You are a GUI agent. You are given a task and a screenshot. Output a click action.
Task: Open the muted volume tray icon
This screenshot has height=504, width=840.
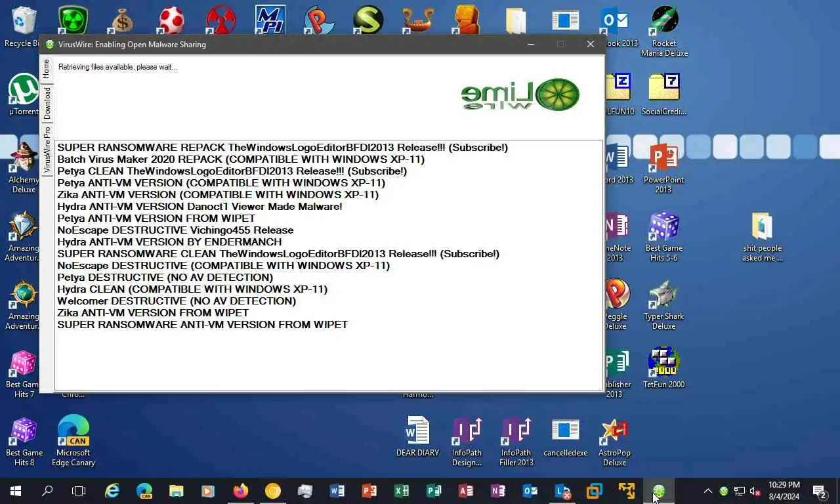[x=755, y=491]
